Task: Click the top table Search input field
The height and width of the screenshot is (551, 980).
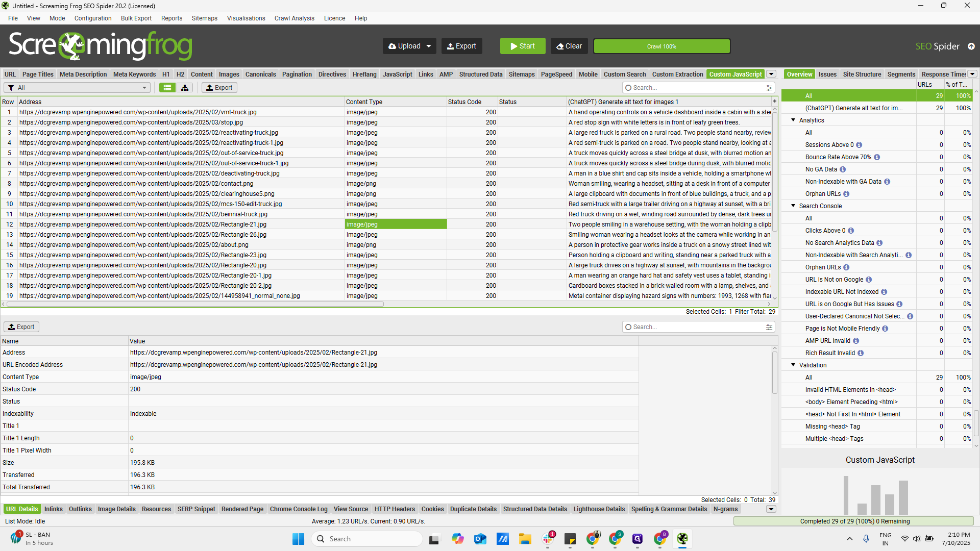Action: 694,88
